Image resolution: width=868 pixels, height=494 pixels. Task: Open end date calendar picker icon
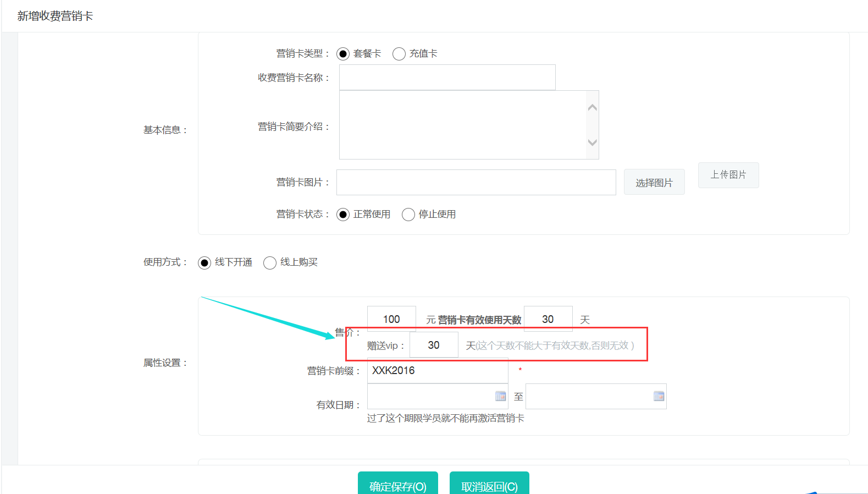pyautogui.click(x=659, y=396)
